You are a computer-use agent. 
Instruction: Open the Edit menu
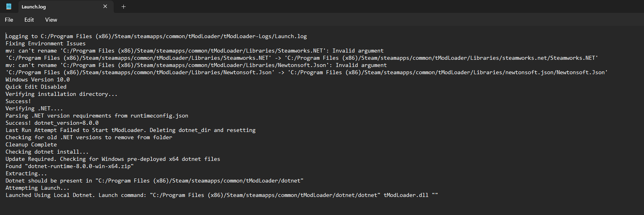[x=29, y=20]
